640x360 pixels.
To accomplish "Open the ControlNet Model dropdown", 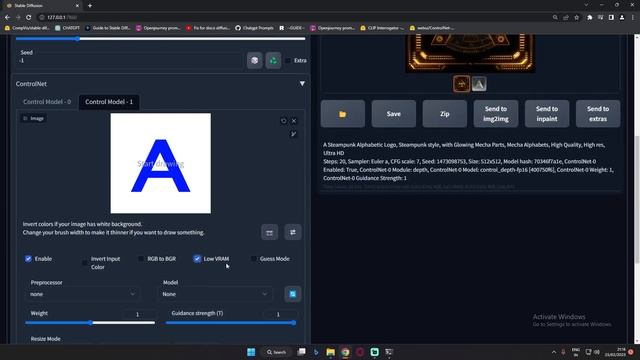I will (x=215, y=294).
